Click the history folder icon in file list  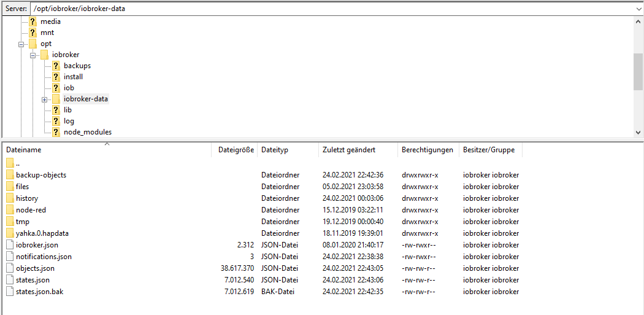(x=10, y=198)
